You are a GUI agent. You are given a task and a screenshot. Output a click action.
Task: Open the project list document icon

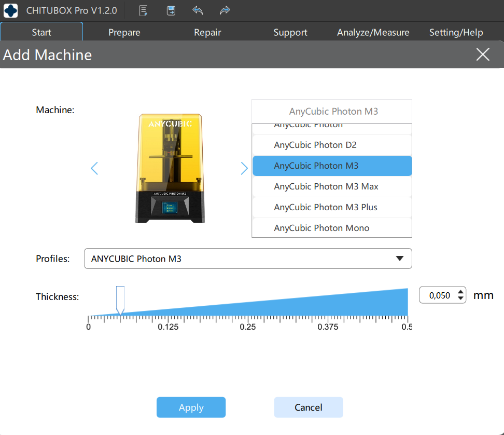click(x=143, y=10)
